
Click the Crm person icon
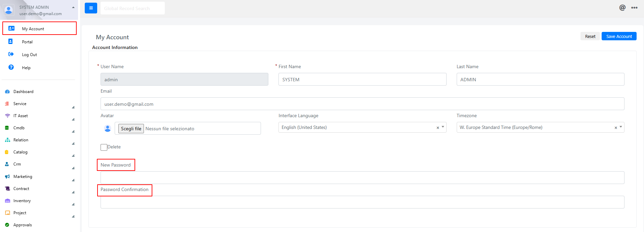7,164
